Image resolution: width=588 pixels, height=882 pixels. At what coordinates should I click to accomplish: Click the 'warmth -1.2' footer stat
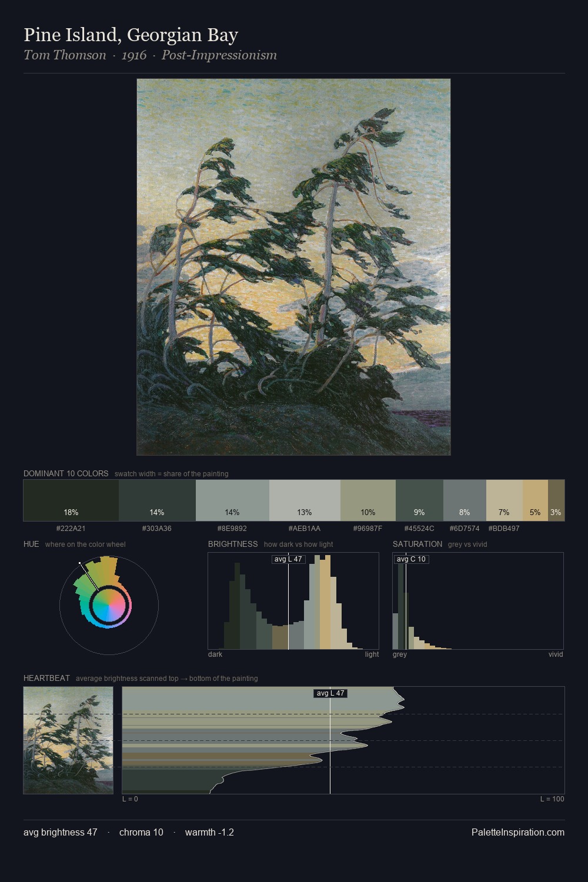point(209,833)
